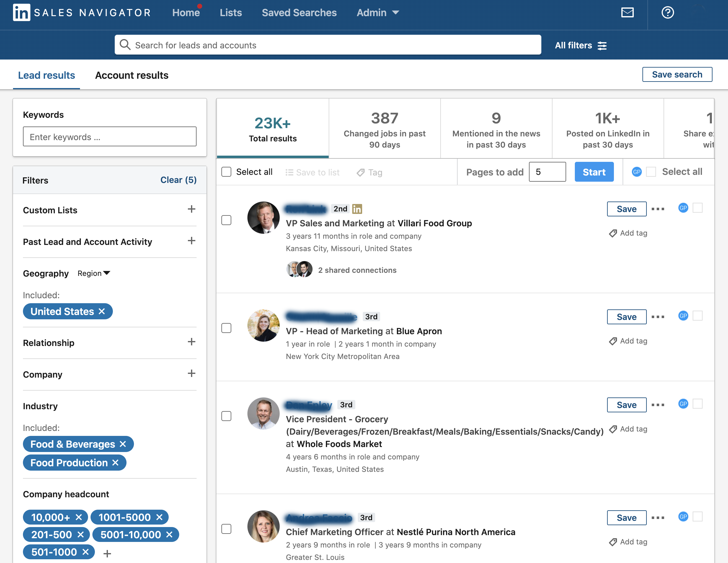
Task: Remove the 10,000+ headcount filter
Action: click(x=79, y=517)
